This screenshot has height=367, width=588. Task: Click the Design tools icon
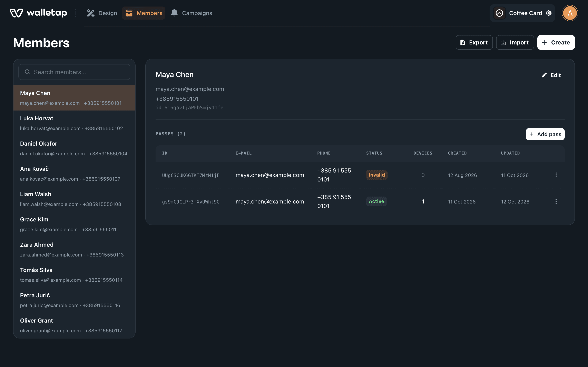point(90,13)
